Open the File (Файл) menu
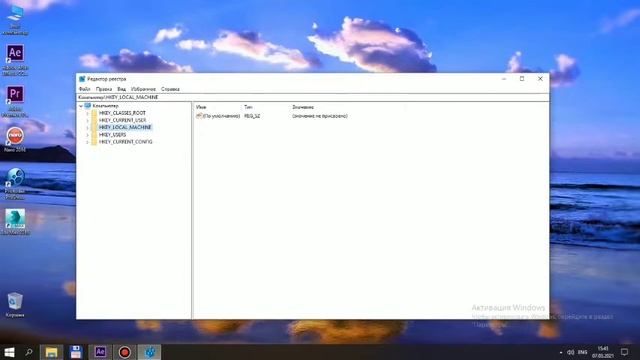 coord(84,89)
